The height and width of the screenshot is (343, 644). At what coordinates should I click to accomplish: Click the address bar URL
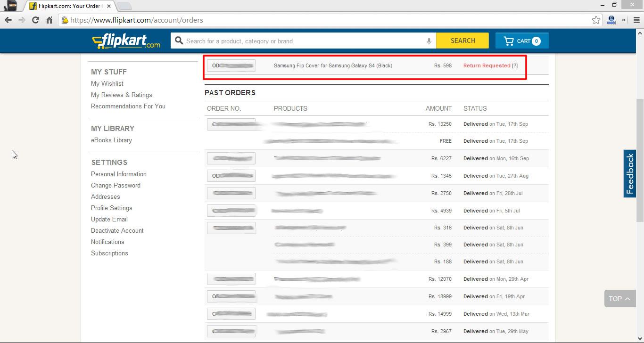pos(137,20)
